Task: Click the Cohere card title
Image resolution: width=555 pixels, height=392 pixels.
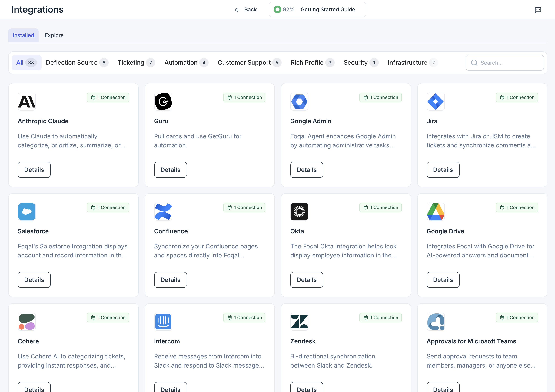Action: [x=28, y=341]
